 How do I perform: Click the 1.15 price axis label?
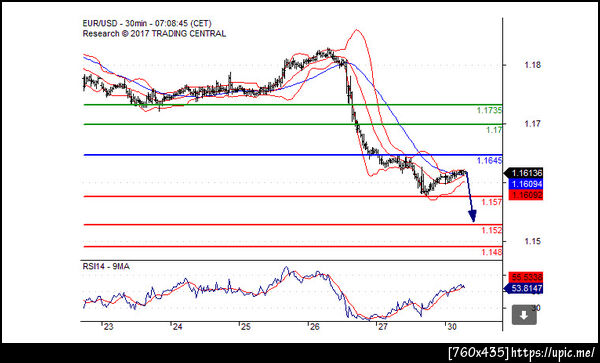(x=533, y=241)
